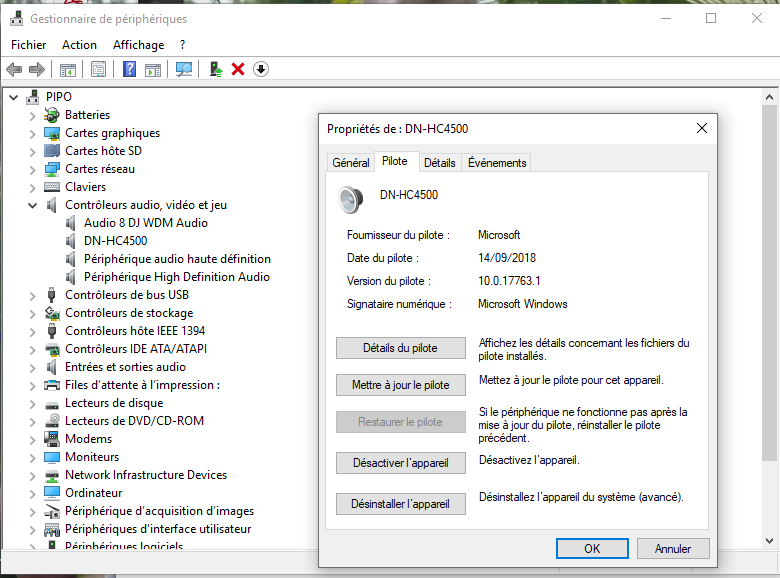Viewport: 780px width, 578px height.
Task: Click the Cartes réseau icon
Action: (x=52, y=169)
